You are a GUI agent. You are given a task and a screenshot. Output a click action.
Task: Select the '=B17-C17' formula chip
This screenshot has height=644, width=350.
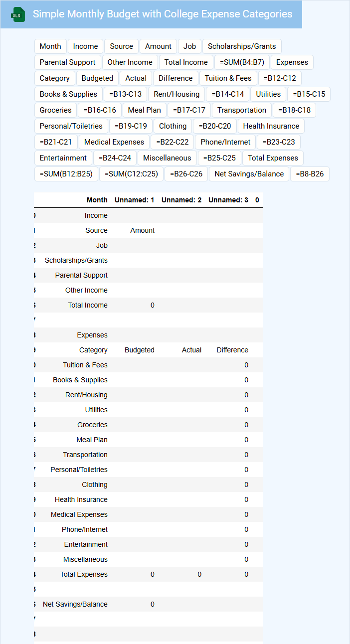[x=189, y=110]
